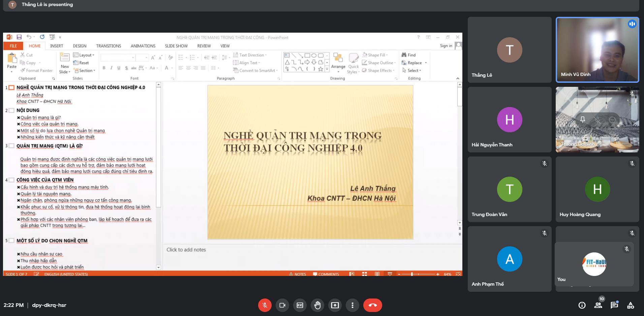644x316 pixels.
Task: Open the font name combo box
Action: point(118,58)
